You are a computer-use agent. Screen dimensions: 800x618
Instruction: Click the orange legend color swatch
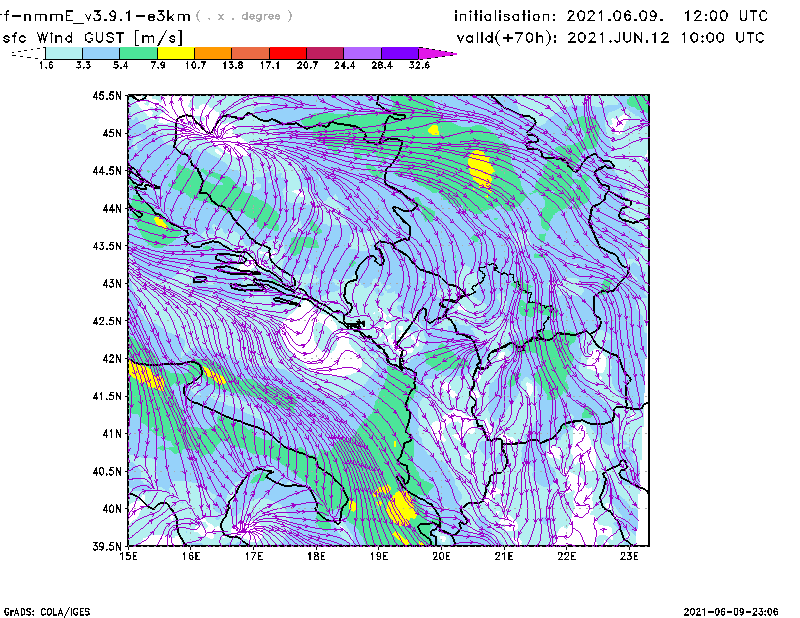(x=213, y=53)
